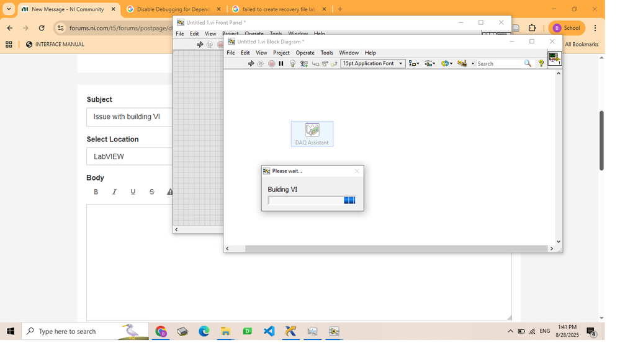Open LabVIEW from the taskbar
Screen dimensions: 620x364
[334, 331]
